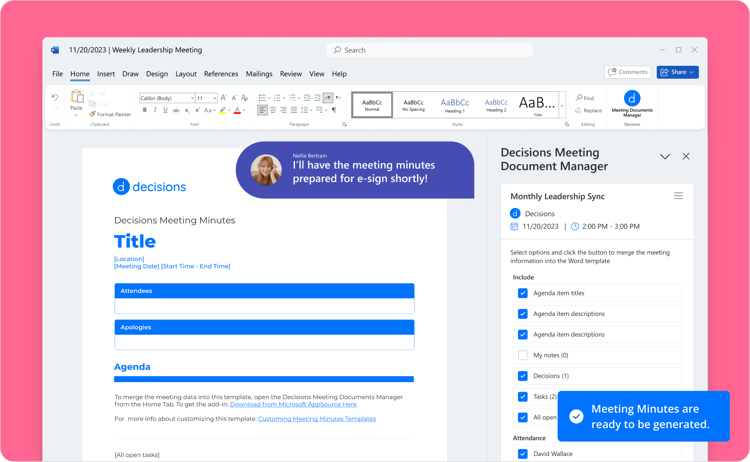Toggle the Decisions (1) checkbox
This screenshot has height=462, width=750.
(523, 376)
